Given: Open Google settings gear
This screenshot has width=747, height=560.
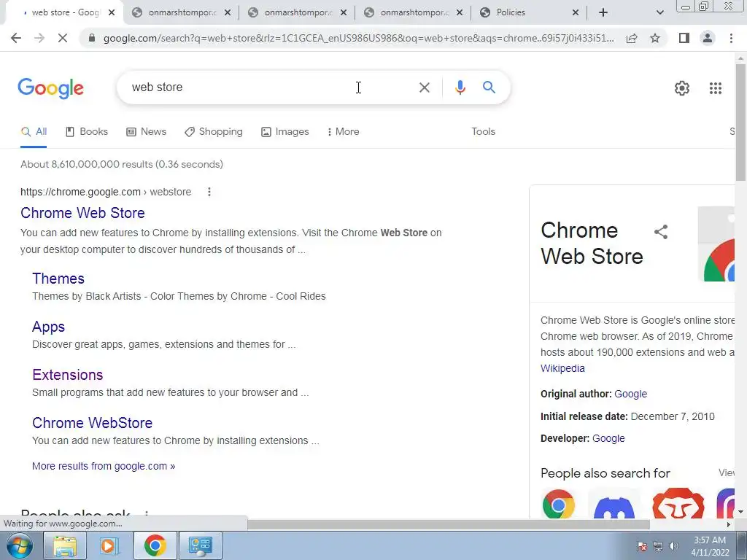Looking at the screenshot, I should (x=682, y=88).
